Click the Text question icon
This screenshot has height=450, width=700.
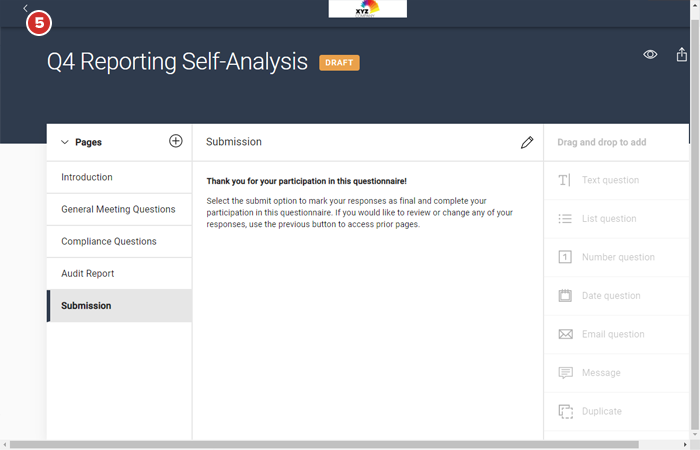[565, 180]
